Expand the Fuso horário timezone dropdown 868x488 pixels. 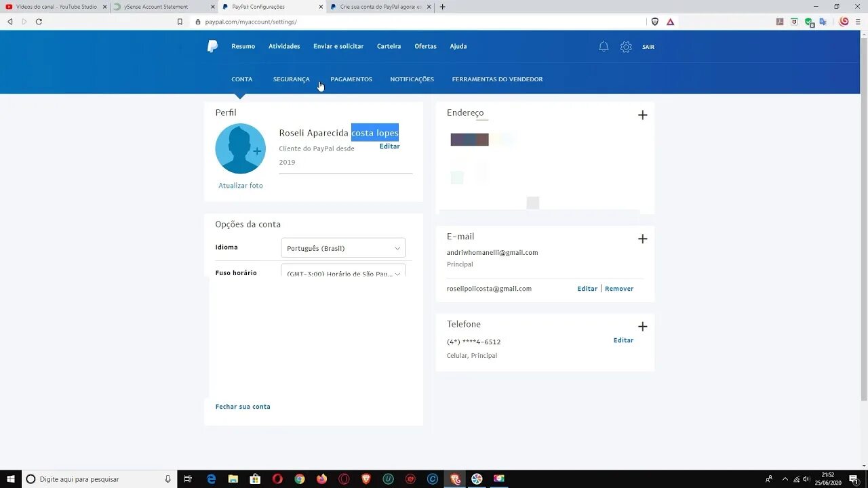[343, 270]
